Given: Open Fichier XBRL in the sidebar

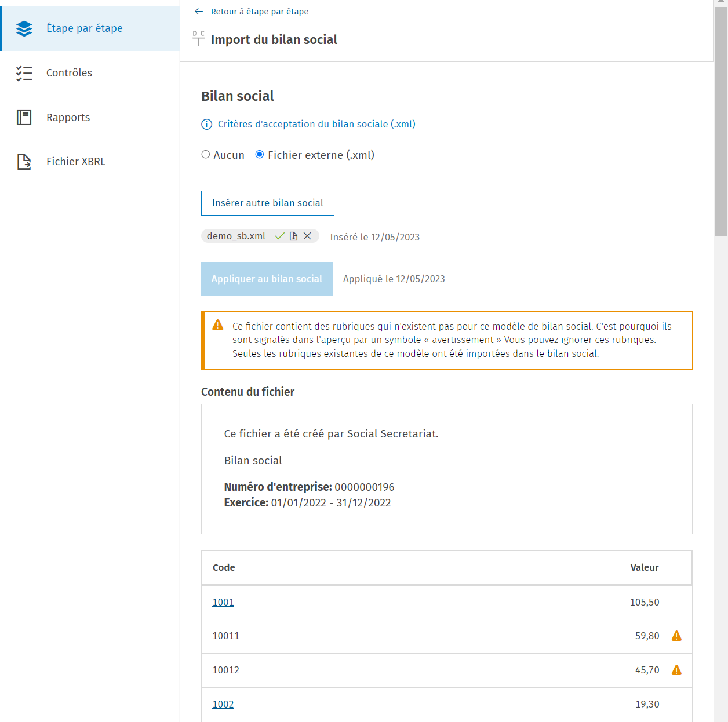Looking at the screenshot, I should pos(90,162).
